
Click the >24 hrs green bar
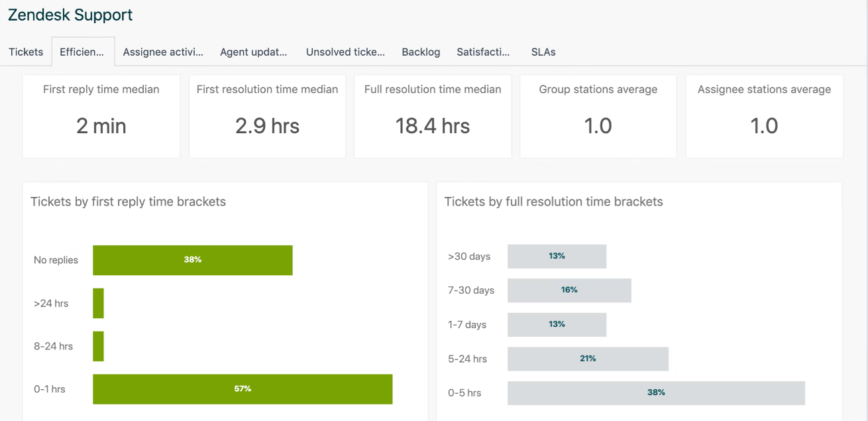98,303
